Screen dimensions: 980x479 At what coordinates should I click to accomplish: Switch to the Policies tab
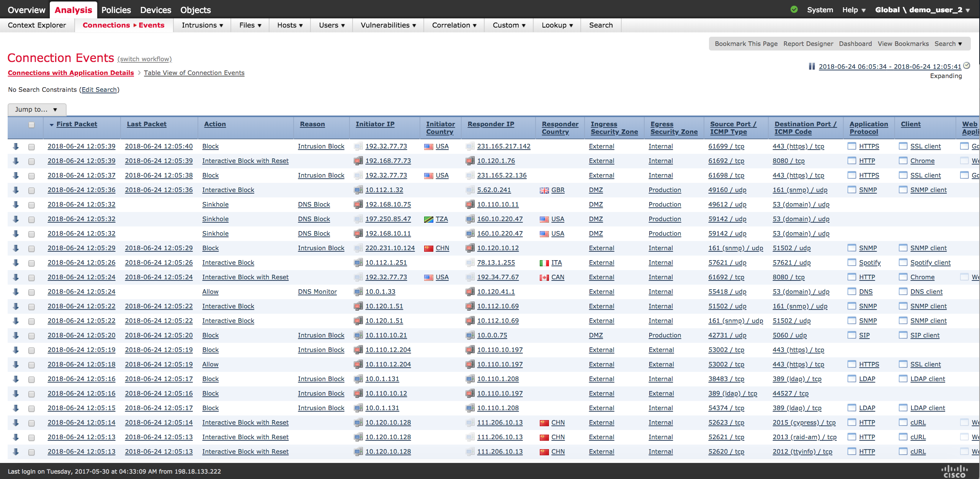116,10
